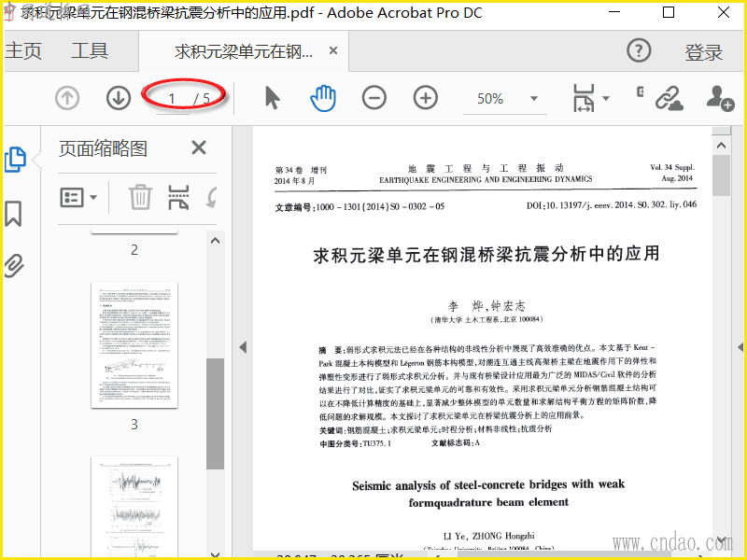This screenshot has height=560, width=747.
Task: Click the English title 'Seismic analysis' text
Action: (x=488, y=494)
